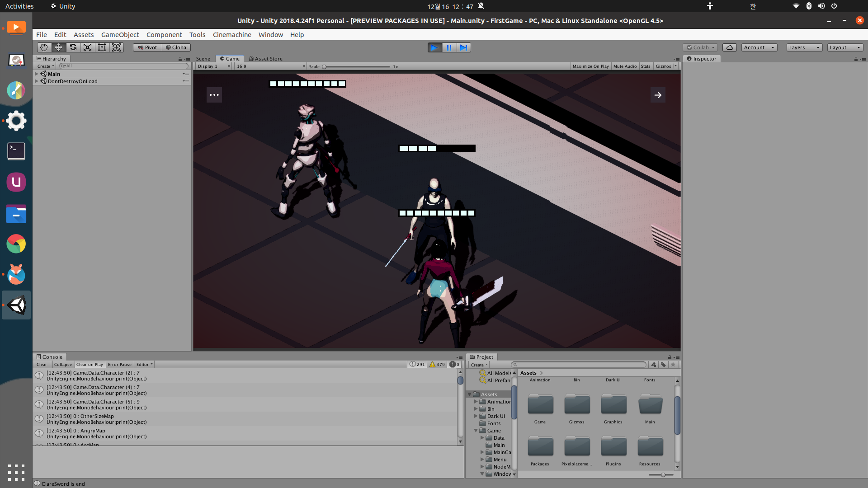Open the cloud Services button
Screen dimensions: 868x488
click(x=729, y=47)
